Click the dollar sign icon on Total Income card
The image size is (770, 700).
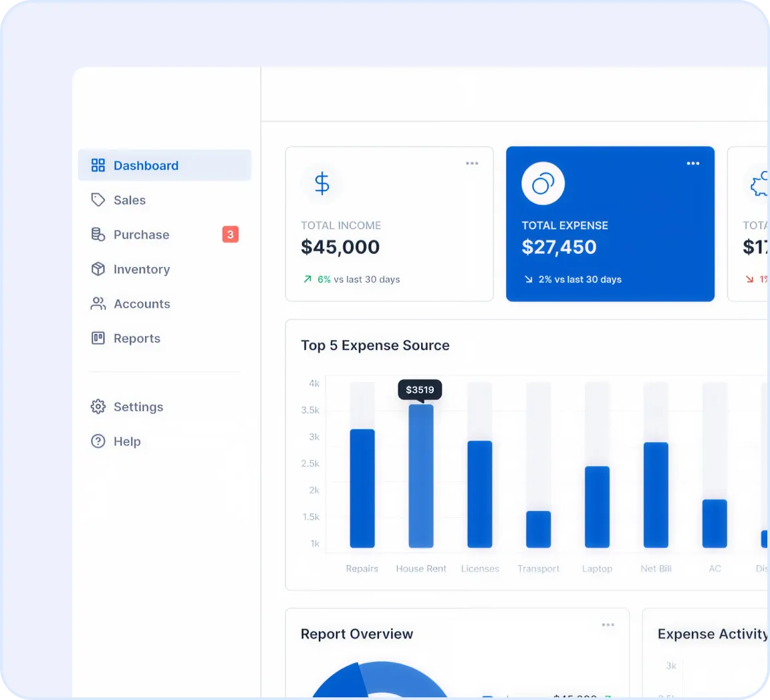[x=322, y=184]
